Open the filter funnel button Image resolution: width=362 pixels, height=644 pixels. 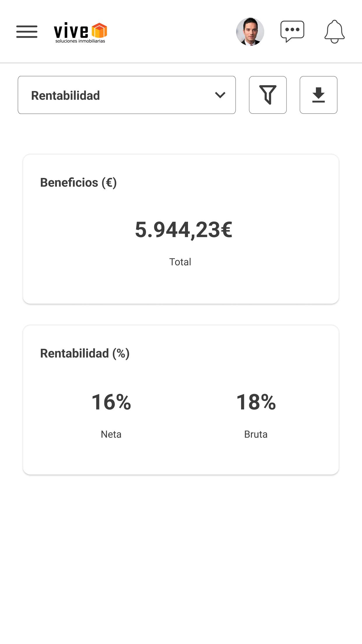268,95
